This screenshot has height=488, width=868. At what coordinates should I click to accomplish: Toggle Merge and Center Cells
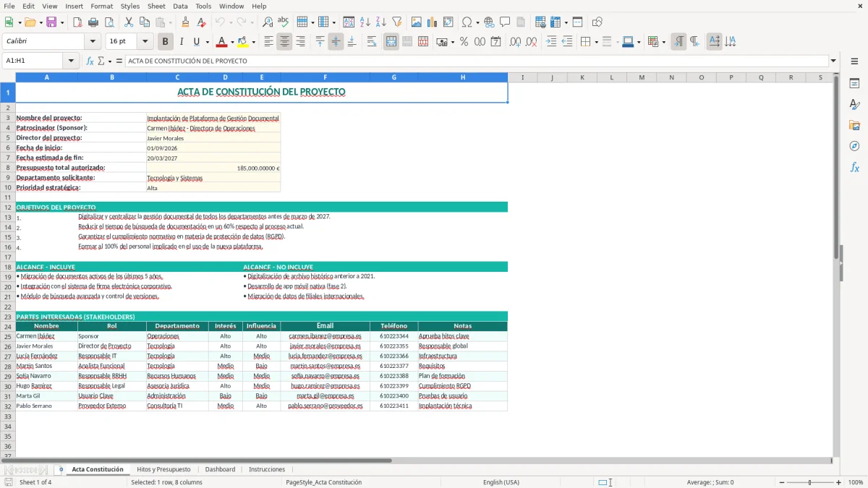coord(391,41)
